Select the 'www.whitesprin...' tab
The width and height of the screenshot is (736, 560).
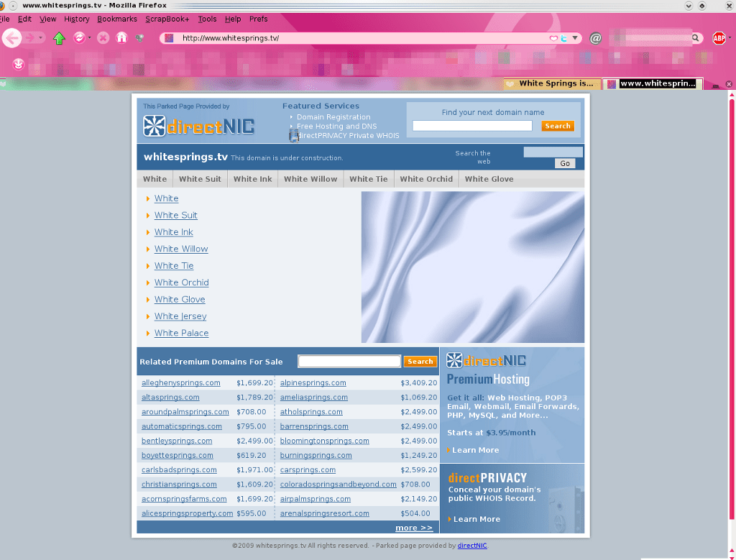tap(653, 83)
